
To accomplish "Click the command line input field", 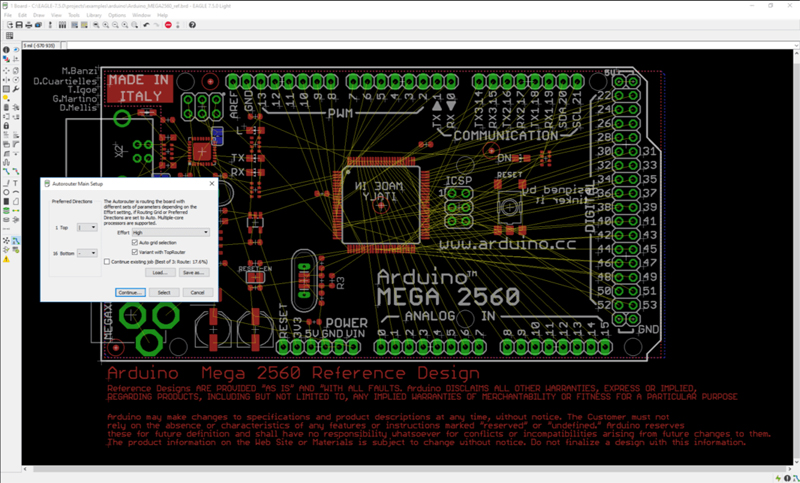I will tap(429, 45).
